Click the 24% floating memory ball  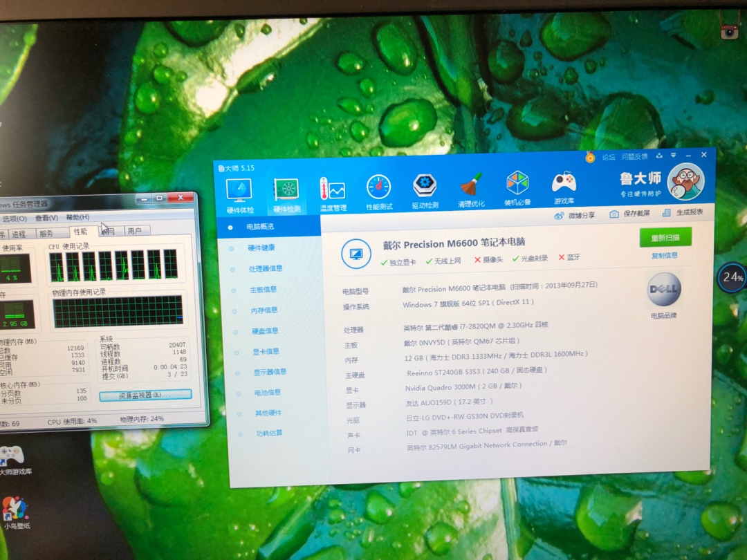[732, 277]
